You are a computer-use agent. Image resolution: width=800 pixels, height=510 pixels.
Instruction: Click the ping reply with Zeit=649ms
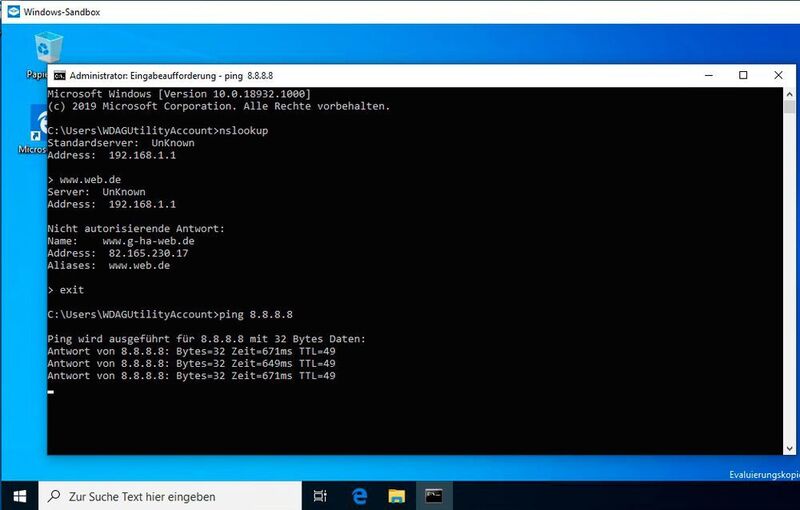point(191,363)
